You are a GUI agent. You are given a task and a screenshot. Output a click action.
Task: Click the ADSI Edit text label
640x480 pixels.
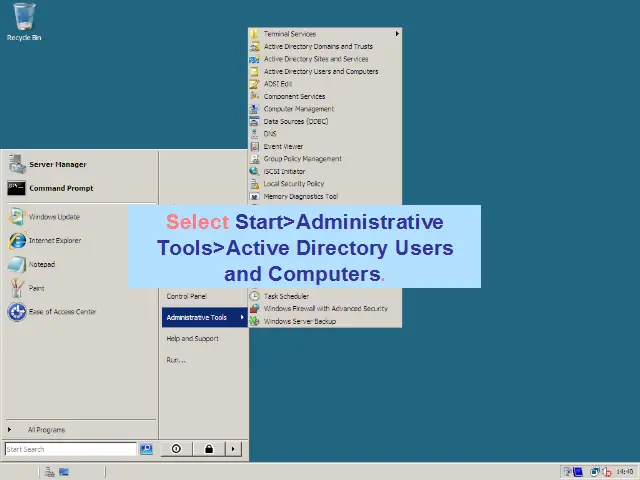[x=278, y=84]
